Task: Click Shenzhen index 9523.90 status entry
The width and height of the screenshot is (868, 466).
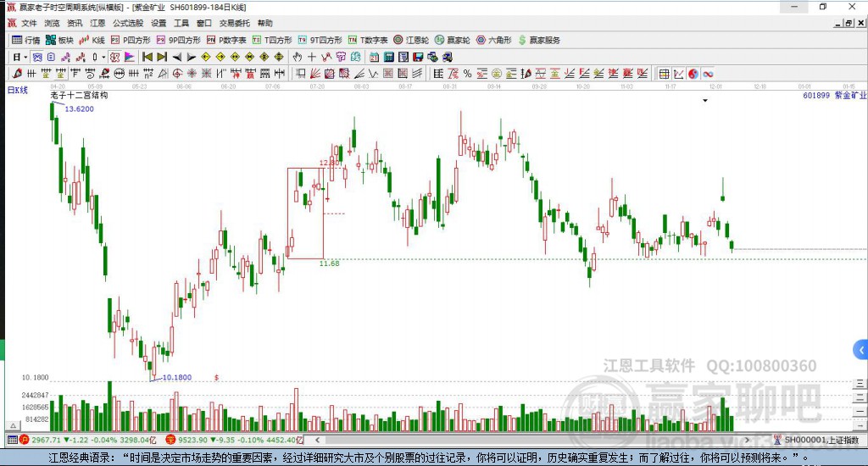Action: [x=235, y=440]
